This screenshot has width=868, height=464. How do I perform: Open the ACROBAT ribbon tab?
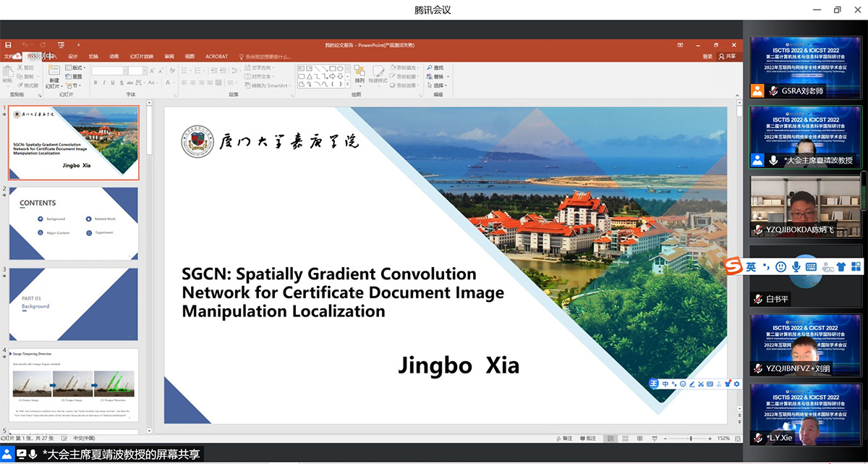point(216,56)
